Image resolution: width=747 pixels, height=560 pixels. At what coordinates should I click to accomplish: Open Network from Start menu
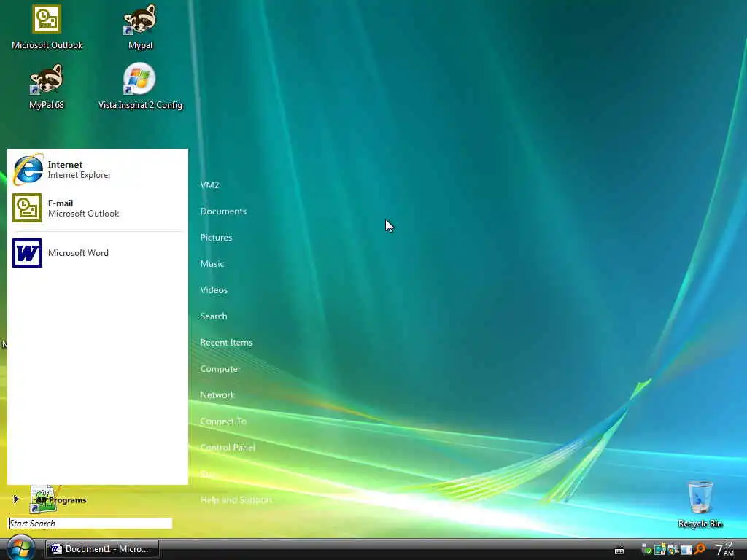(x=217, y=394)
